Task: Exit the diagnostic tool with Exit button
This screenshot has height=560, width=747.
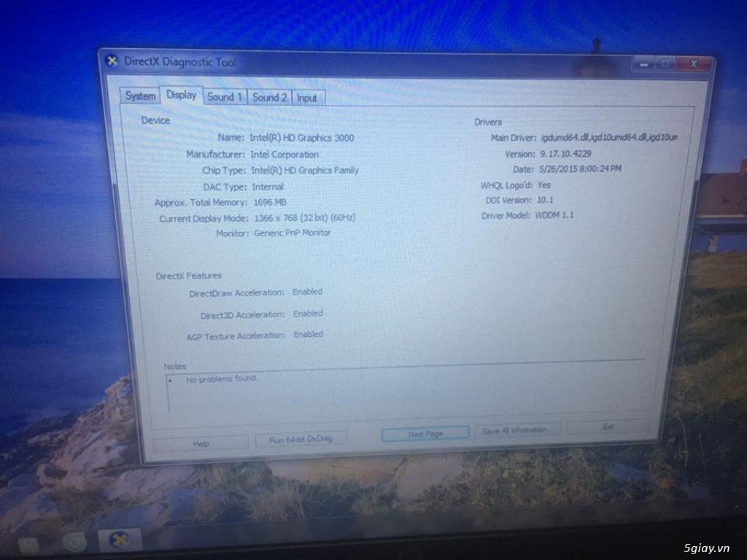Action: (608, 426)
